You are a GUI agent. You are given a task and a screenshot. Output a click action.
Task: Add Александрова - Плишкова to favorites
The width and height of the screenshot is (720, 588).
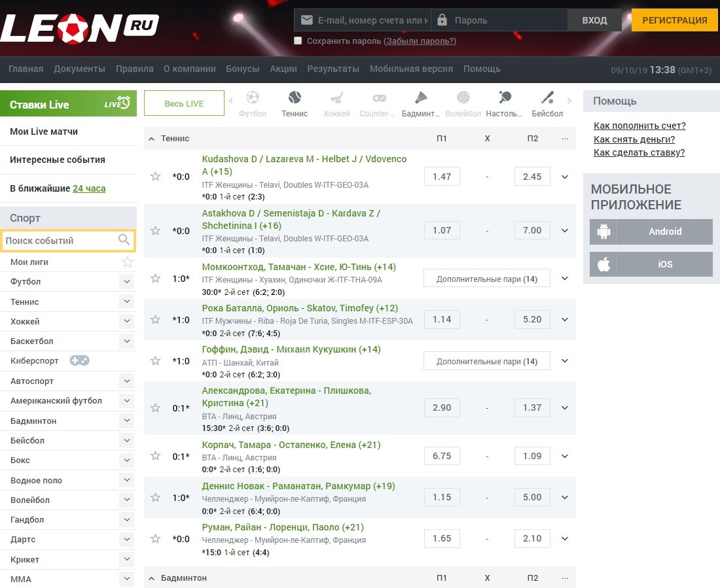[155, 407]
